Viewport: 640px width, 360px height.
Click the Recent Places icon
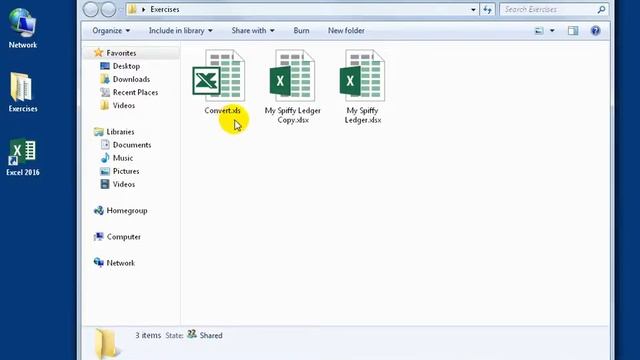click(x=105, y=92)
